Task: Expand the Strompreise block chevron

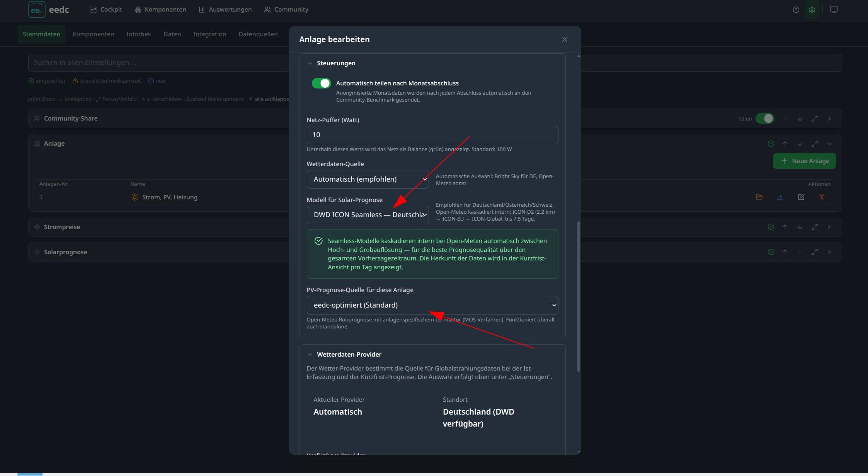Action: (x=829, y=227)
